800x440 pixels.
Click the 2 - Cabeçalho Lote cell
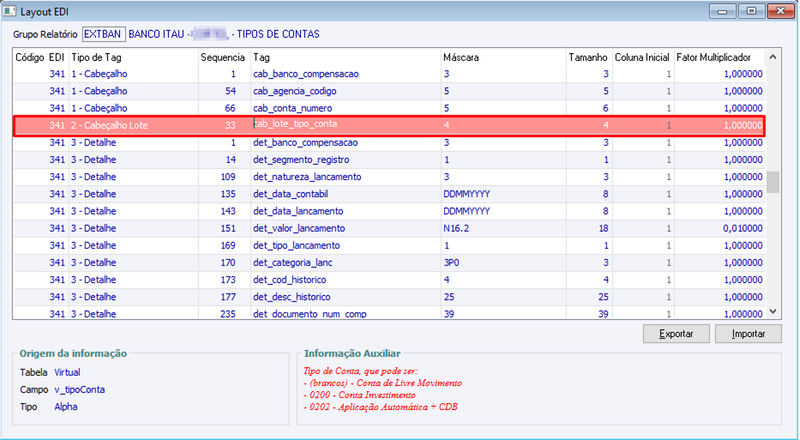(133, 125)
